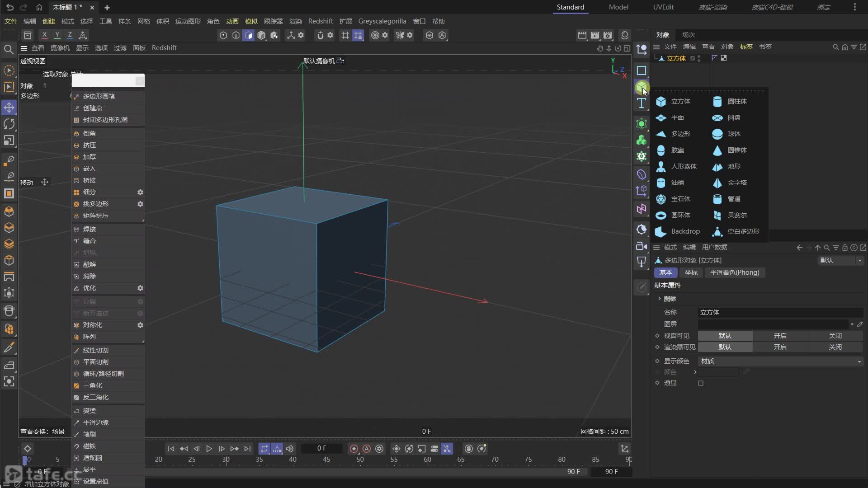Select the Scale tool in left toolbar
The height and width of the screenshot is (488, 868).
(x=9, y=141)
